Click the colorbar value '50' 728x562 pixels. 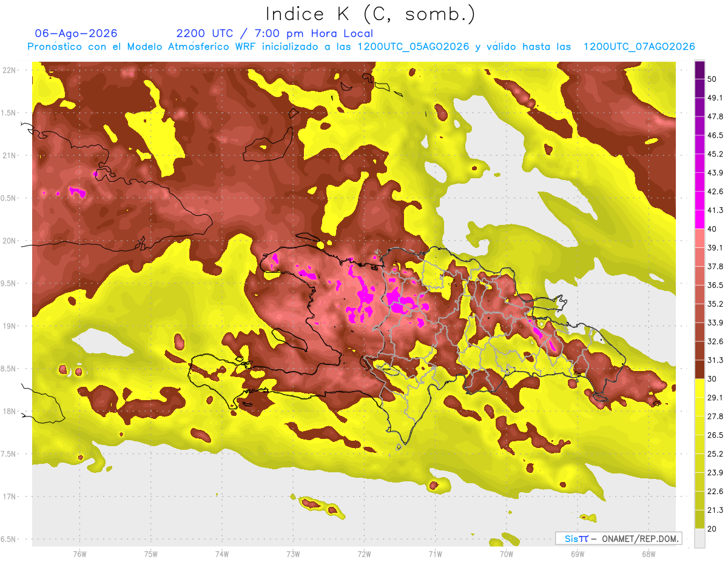(713, 79)
